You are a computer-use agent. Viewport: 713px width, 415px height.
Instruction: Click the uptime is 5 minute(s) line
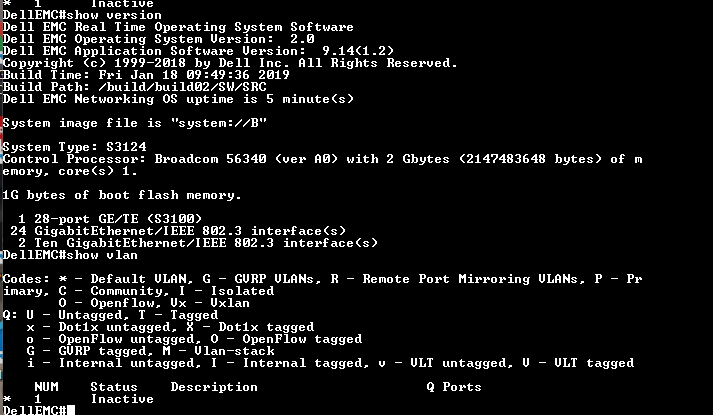tap(178, 99)
